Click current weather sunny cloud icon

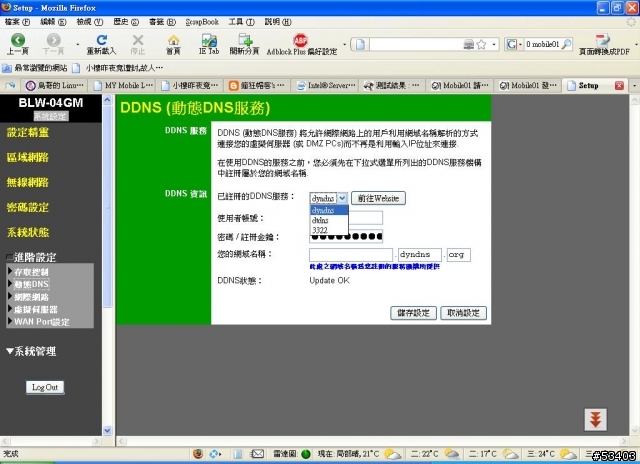(x=393, y=454)
